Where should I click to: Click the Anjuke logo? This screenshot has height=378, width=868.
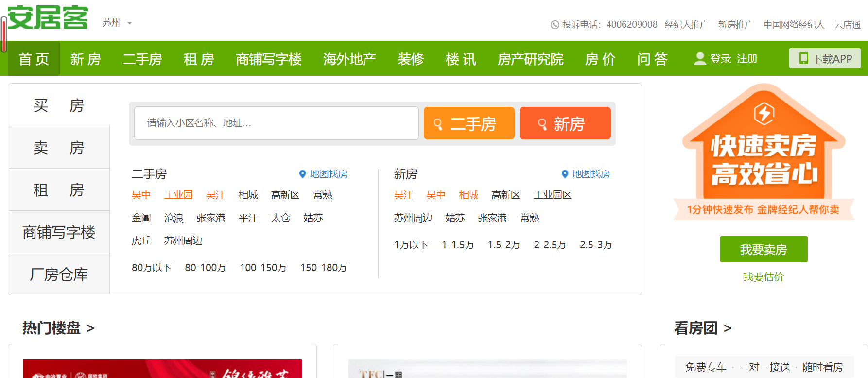coord(48,18)
